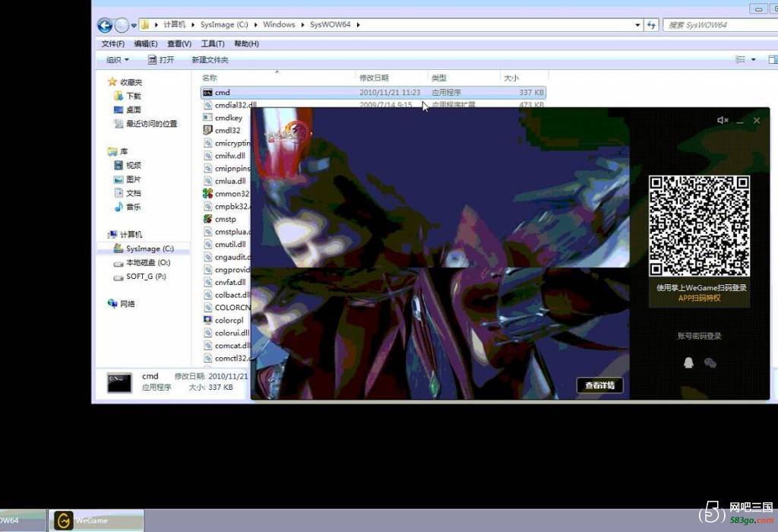
Task: Select Windows in the address breadcrumb
Action: click(279, 24)
